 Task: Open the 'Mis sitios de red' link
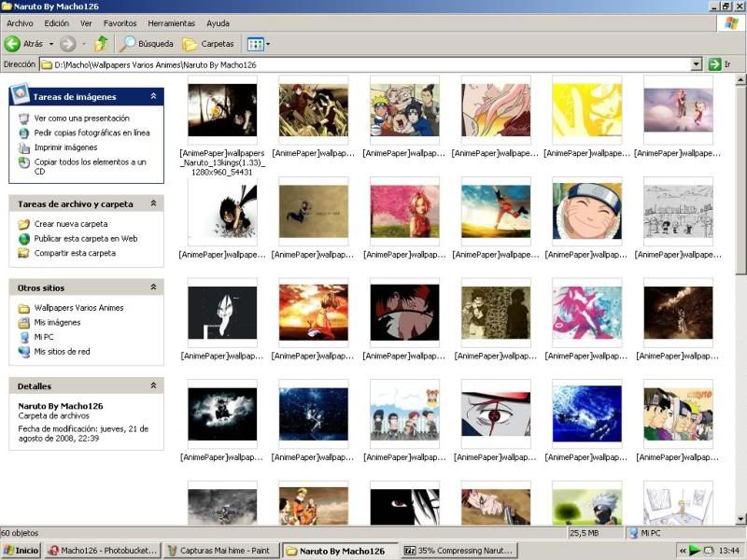pos(62,352)
